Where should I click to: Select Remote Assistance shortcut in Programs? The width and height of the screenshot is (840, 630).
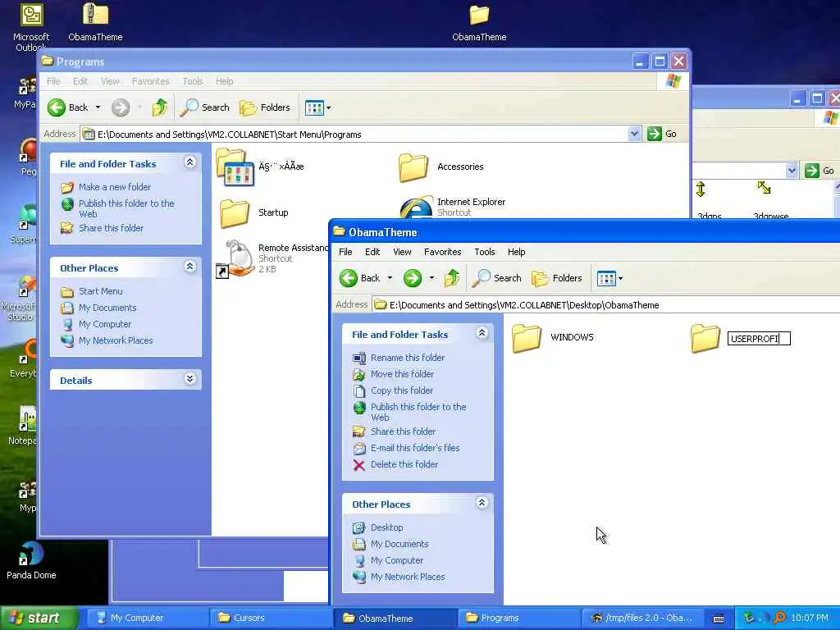click(x=234, y=258)
